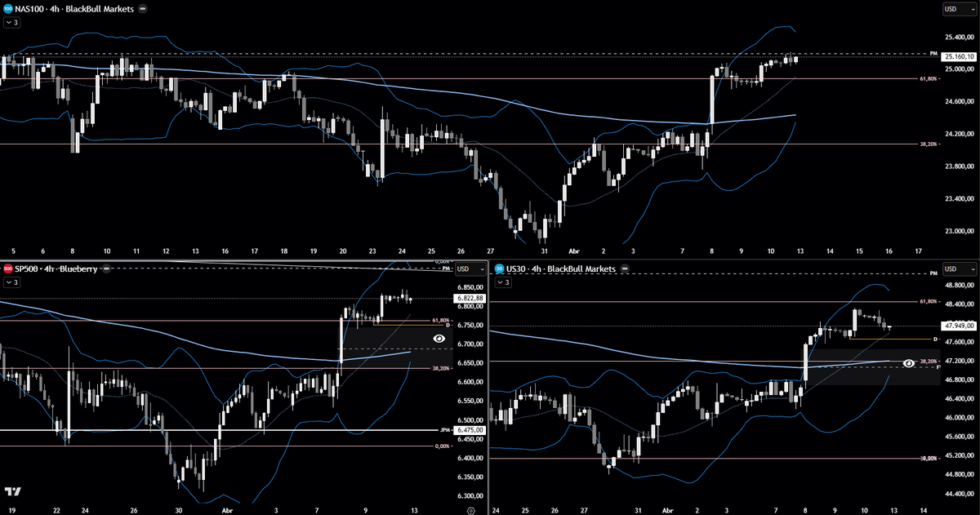Click the 61,80% Fibonacci label on NAS100 chart
Viewport: 980px width, 515px height.
[x=928, y=79]
